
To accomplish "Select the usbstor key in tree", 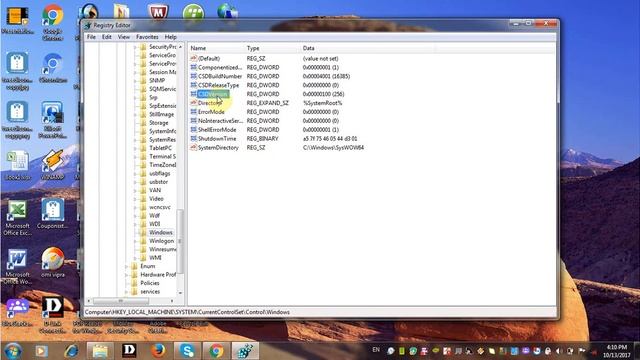I will tap(158, 182).
